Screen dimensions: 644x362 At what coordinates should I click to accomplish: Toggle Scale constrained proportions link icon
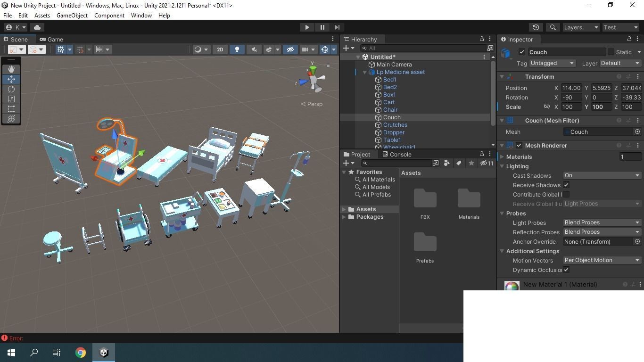(x=547, y=107)
